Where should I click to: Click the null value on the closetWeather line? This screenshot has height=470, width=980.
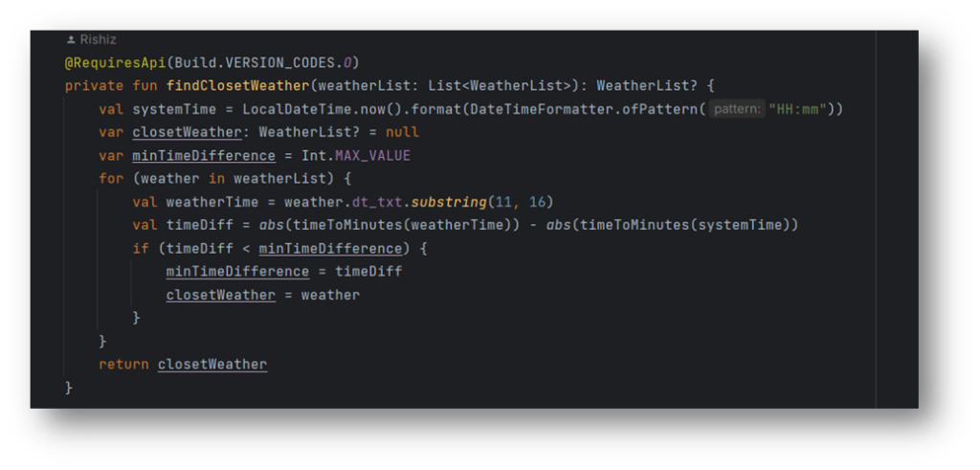(x=402, y=132)
